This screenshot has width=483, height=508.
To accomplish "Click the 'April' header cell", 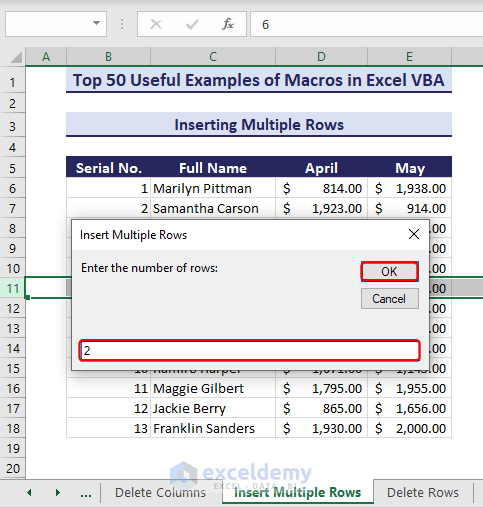I will coord(321,168).
